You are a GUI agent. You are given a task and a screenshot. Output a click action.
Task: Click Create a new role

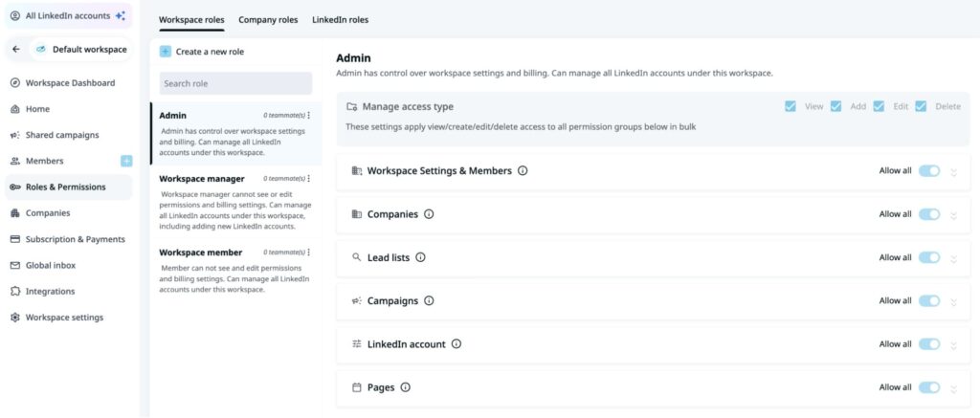209,52
